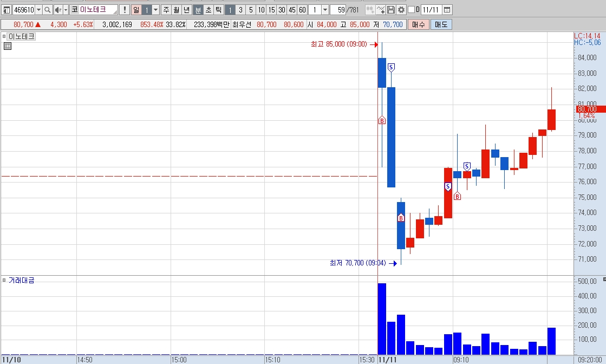Click the speaker sound icon
606x364 pixels.
pyautogui.click(x=57, y=10)
